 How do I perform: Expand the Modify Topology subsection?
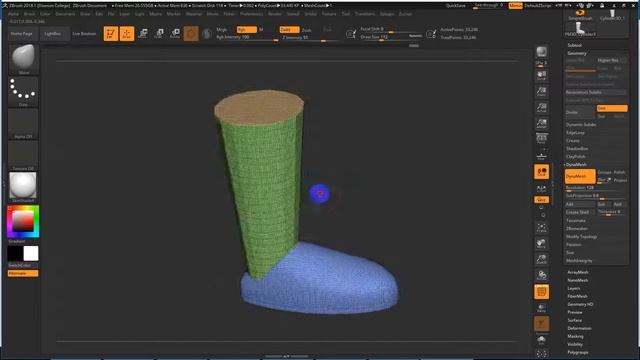582,237
